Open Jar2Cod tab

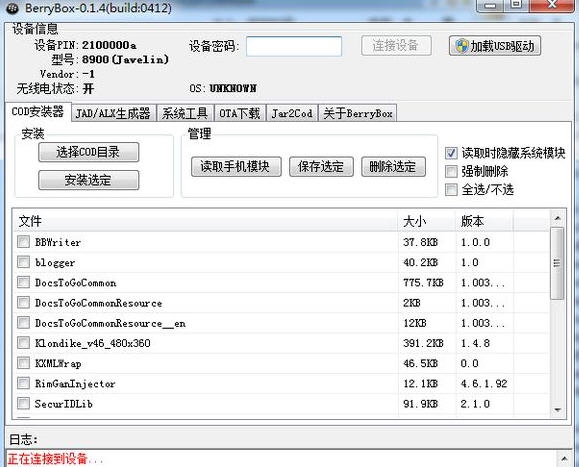[292, 113]
